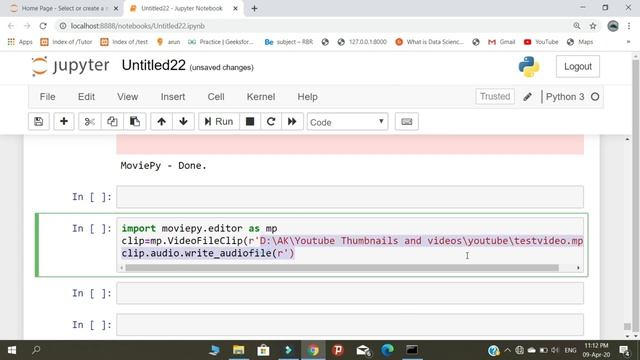The image size is (640, 360).
Task: Open the Cell menu
Action: coord(216,97)
